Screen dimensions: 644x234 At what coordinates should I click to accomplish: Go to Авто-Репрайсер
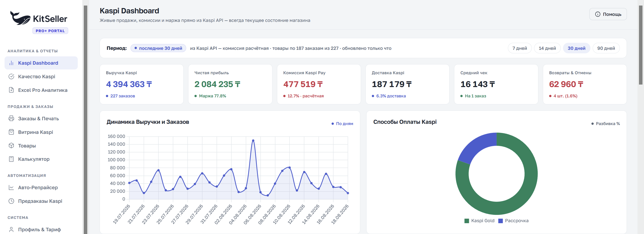coord(41,187)
